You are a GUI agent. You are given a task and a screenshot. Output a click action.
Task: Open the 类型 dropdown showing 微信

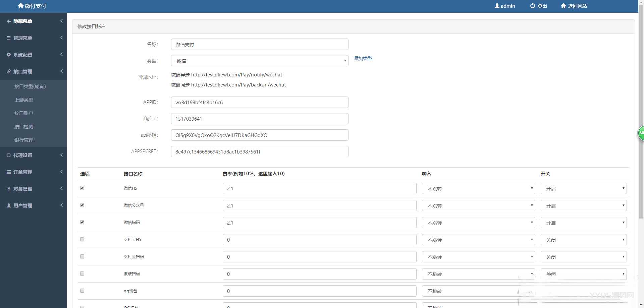coord(259,61)
